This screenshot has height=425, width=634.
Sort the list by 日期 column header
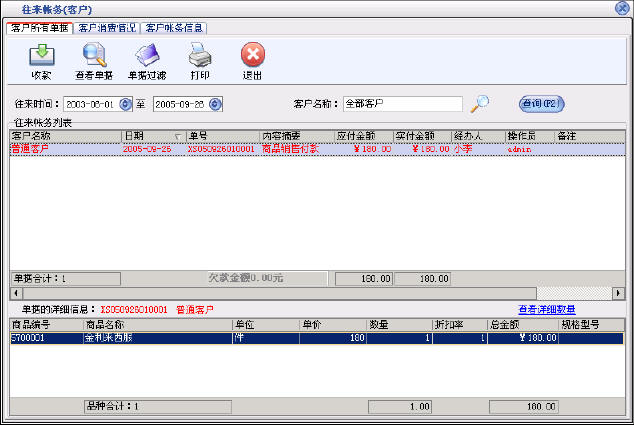click(x=151, y=135)
